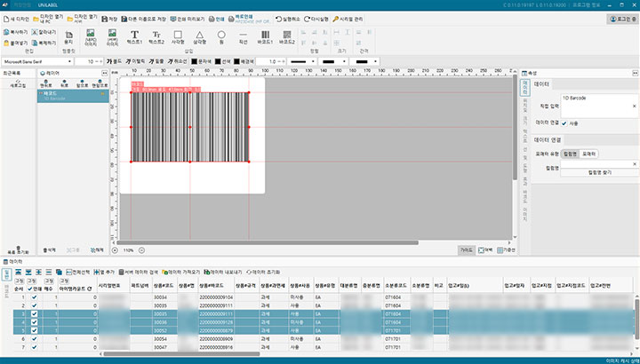Insert a text object with 텍스트1 tool

[134, 36]
